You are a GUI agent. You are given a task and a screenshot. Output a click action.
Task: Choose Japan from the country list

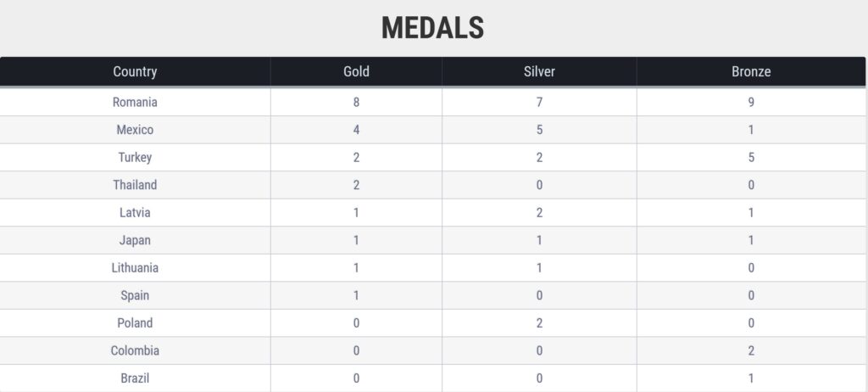pos(135,240)
